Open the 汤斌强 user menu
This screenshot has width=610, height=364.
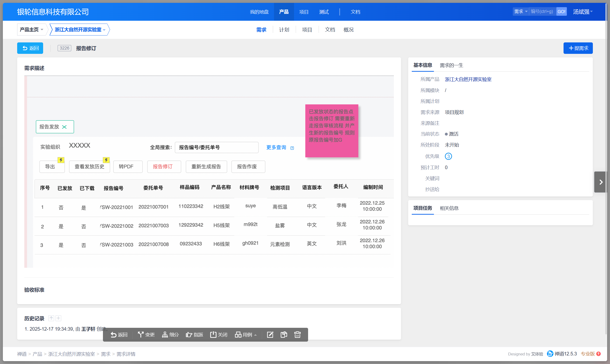[583, 11]
